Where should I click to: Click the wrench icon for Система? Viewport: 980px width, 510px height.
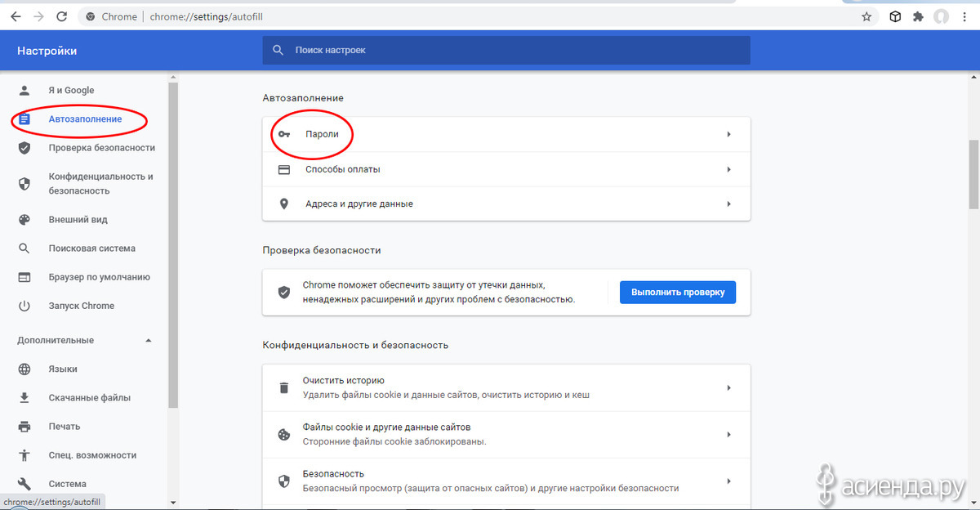(24, 484)
